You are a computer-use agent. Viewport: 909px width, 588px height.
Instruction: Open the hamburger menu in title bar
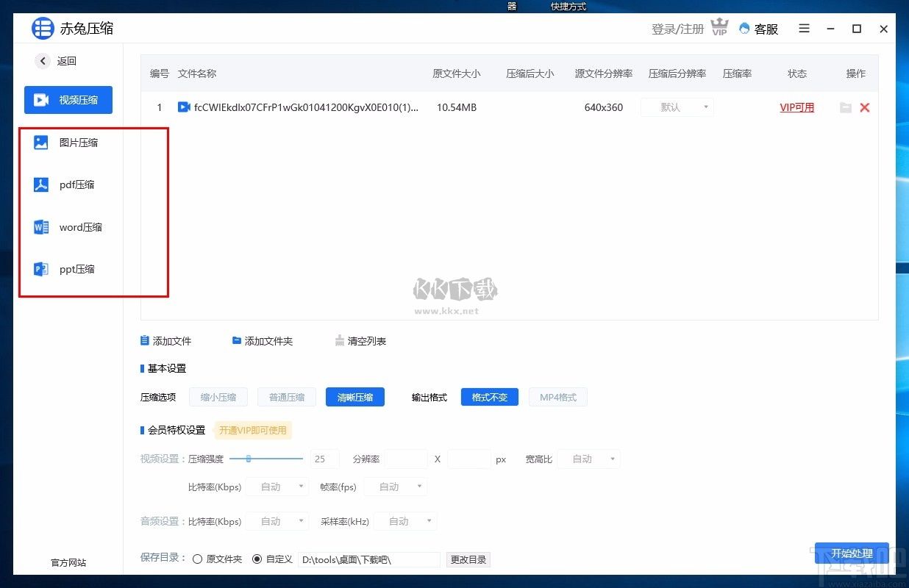[x=804, y=29]
